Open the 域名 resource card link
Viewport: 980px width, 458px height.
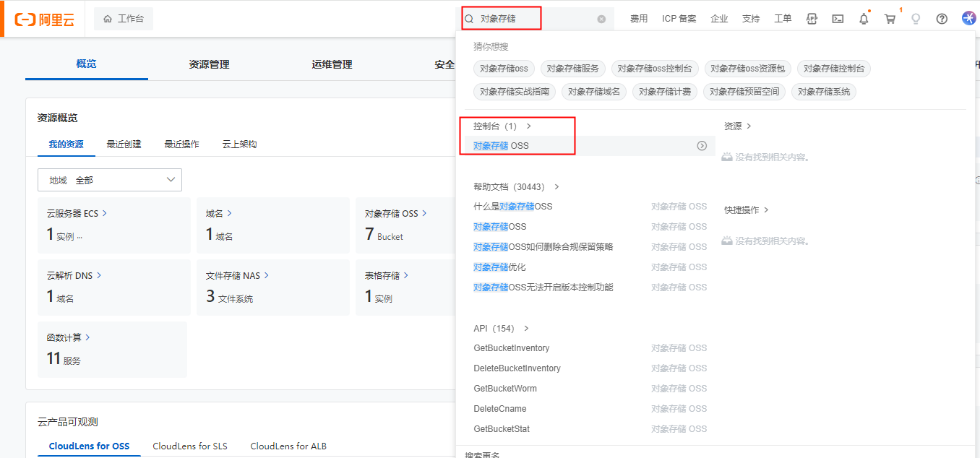[x=219, y=213]
